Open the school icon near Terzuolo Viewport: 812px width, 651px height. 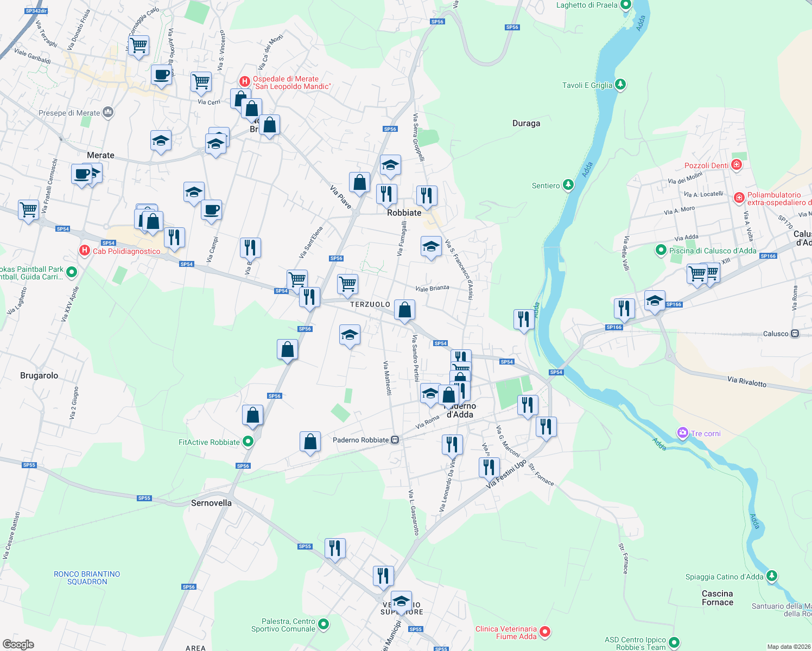click(x=349, y=335)
